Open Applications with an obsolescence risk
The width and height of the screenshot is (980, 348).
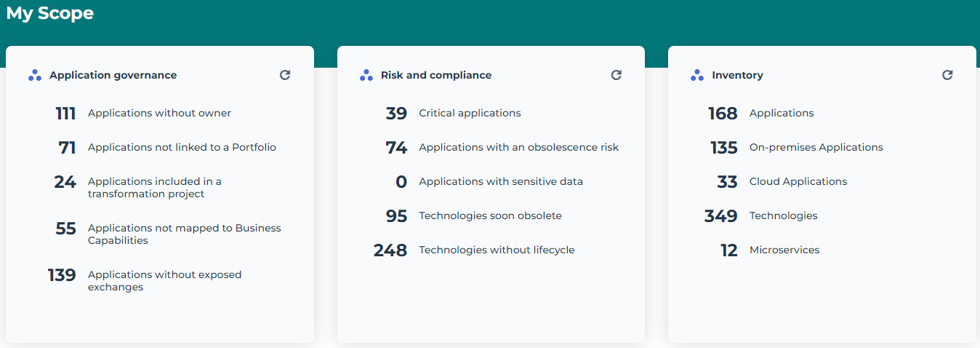coord(518,148)
